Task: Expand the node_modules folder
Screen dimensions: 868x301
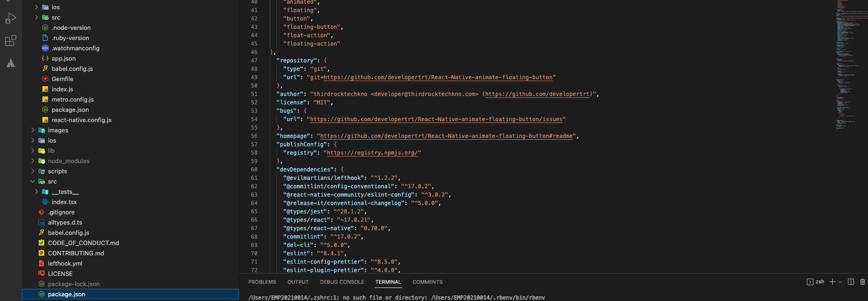Action: point(68,161)
